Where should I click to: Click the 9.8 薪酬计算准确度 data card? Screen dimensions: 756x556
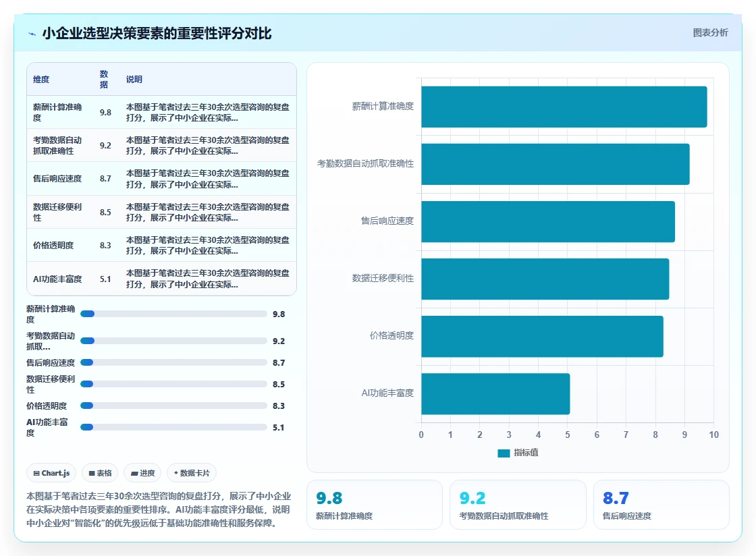[x=375, y=505]
